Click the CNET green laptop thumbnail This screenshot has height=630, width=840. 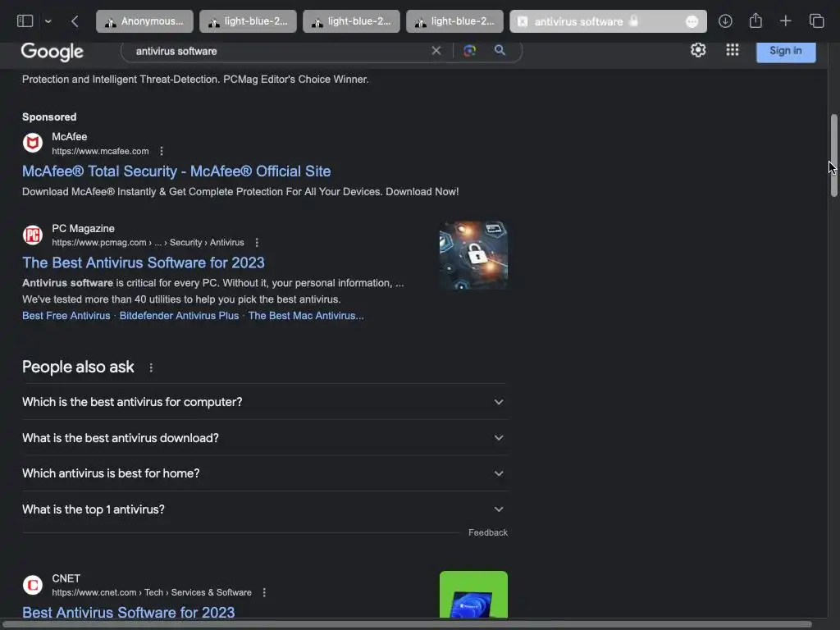click(473, 595)
